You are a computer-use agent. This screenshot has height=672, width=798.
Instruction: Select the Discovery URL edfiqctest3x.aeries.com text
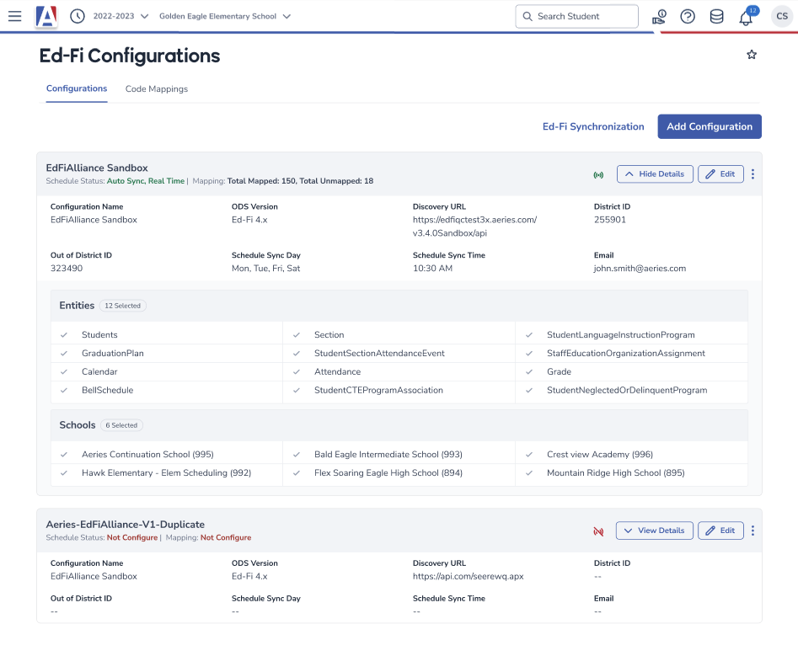point(474,227)
